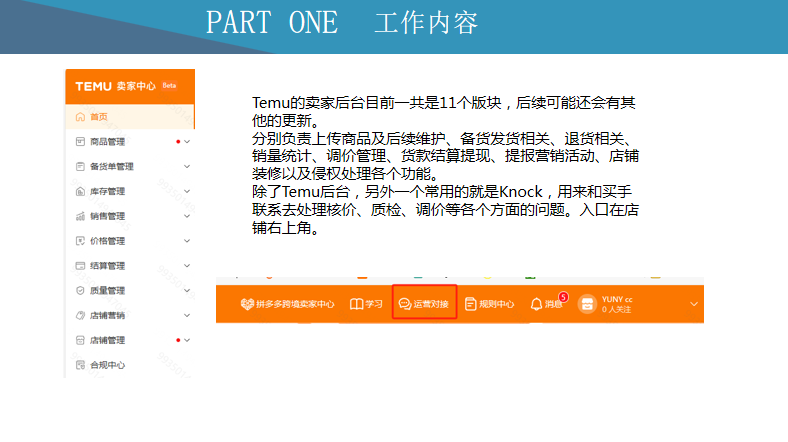Viewport: 788px width, 442px height.
Task: Open the 备货单管理 menu label
Action: pyautogui.click(x=112, y=166)
